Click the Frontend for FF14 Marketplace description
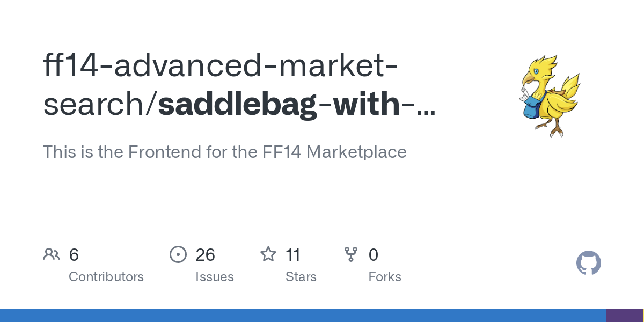The image size is (644, 322). click(224, 152)
